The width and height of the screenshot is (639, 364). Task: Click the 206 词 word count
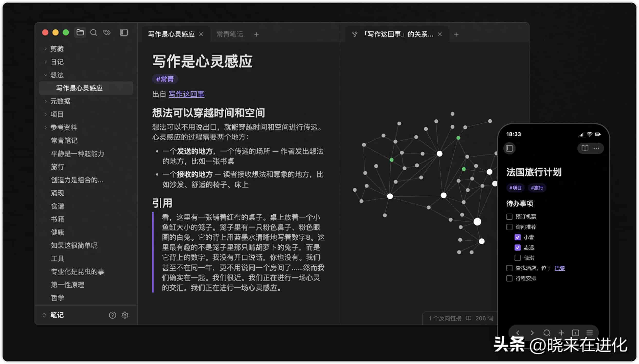click(x=484, y=318)
